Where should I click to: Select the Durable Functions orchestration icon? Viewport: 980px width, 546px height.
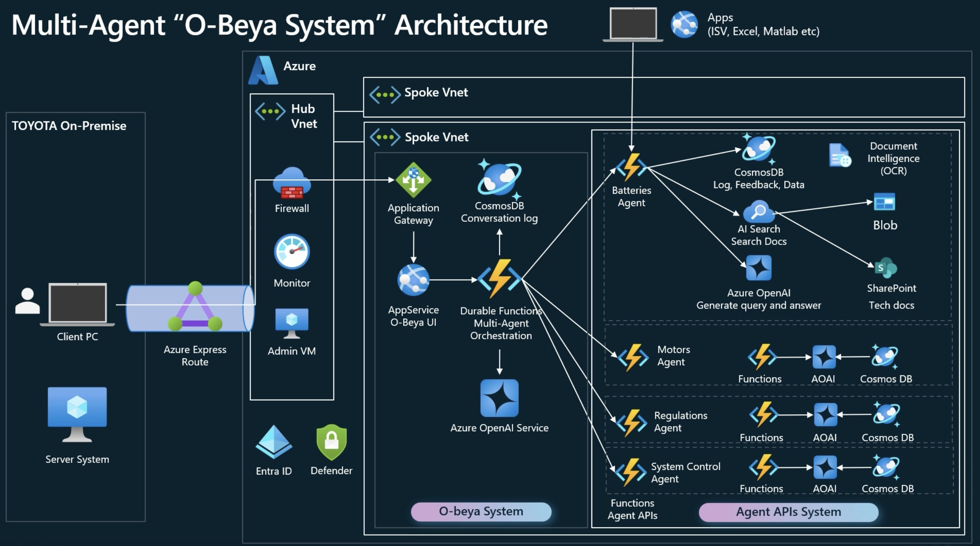coord(499,278)
